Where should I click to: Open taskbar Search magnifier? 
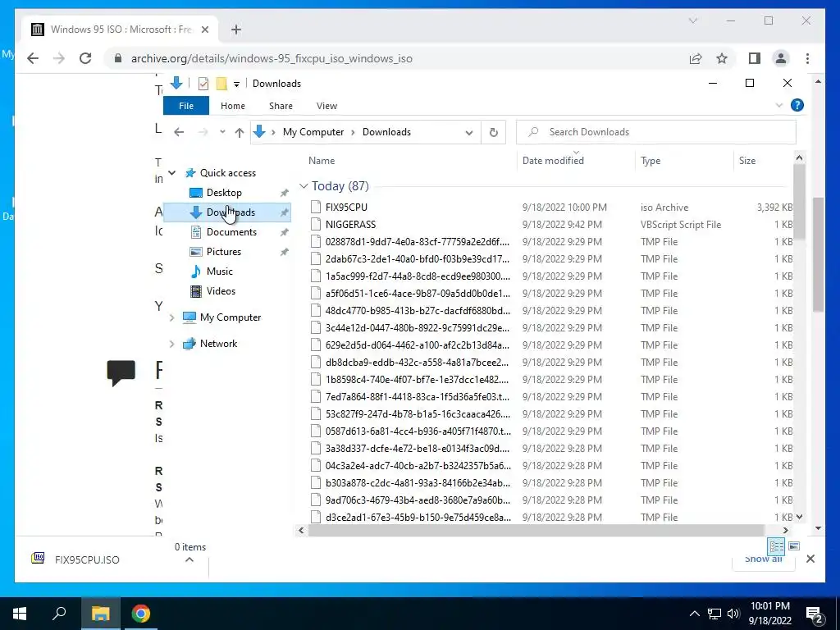59,613
